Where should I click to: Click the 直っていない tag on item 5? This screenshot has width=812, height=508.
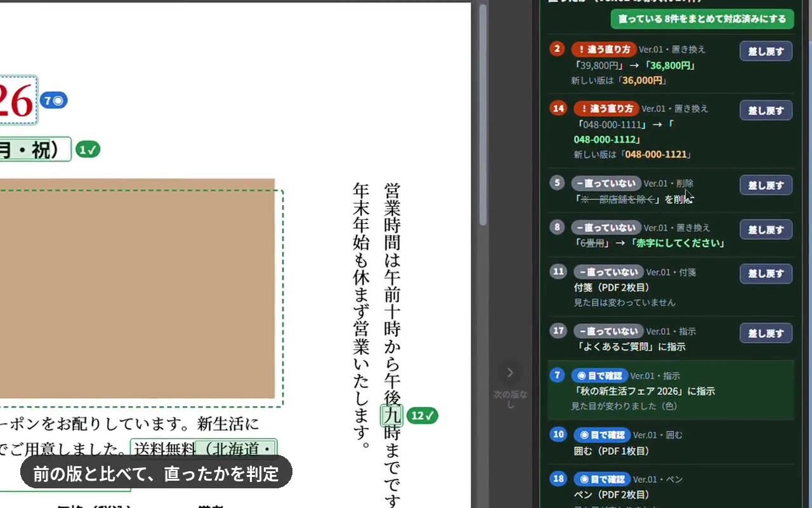point(606,184)
